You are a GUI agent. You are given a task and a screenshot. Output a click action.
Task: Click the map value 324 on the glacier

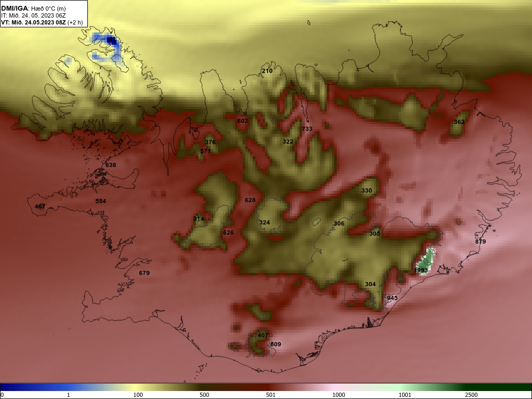coord(264,222)
